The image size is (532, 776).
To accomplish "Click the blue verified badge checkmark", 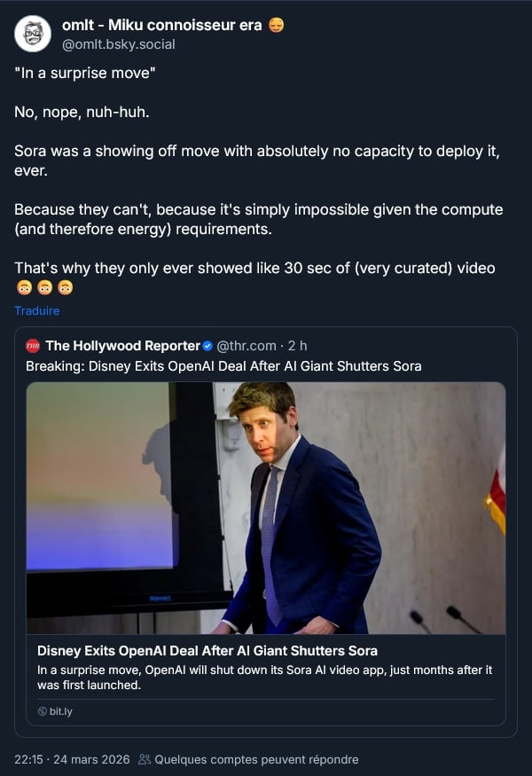I will point(208,345).
